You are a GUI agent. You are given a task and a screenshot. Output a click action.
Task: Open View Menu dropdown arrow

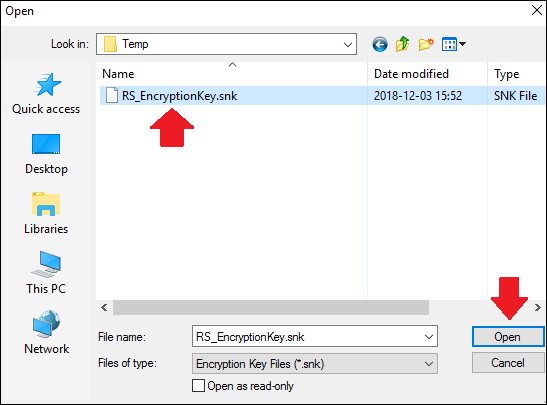click(463, 44)
